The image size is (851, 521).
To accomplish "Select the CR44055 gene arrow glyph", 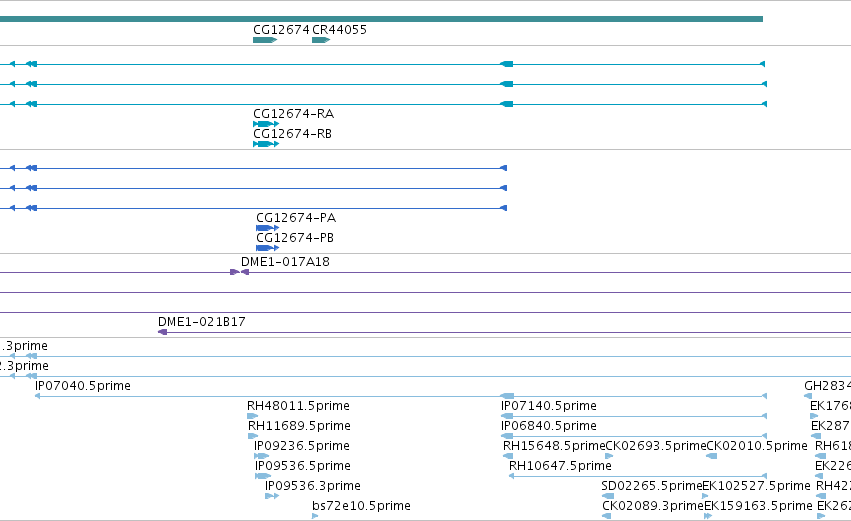I will (321, 40).
